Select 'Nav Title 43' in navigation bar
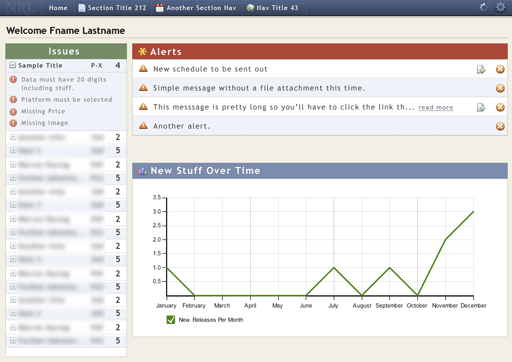The image size is (512, 362). pos(272,8)
